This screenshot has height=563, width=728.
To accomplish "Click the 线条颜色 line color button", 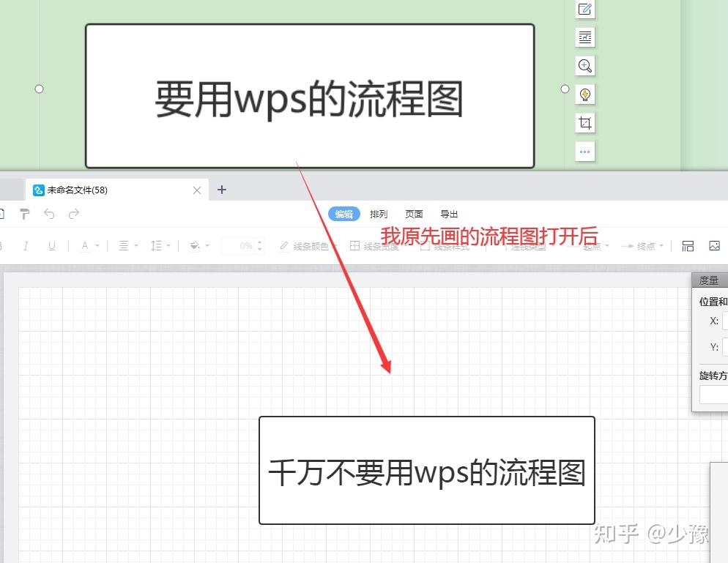I will [x=304, y=245].
